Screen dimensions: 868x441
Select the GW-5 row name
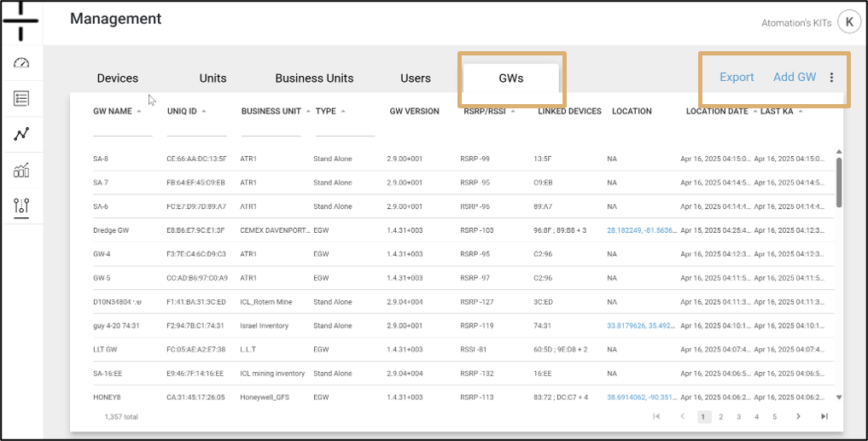pyautogui.click(x=102, y=278)
